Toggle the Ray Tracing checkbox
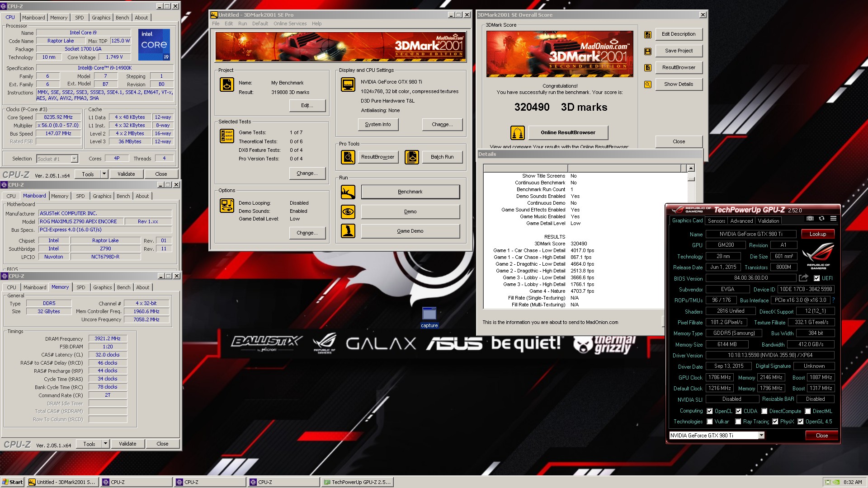868x488 pixels. 738,422
